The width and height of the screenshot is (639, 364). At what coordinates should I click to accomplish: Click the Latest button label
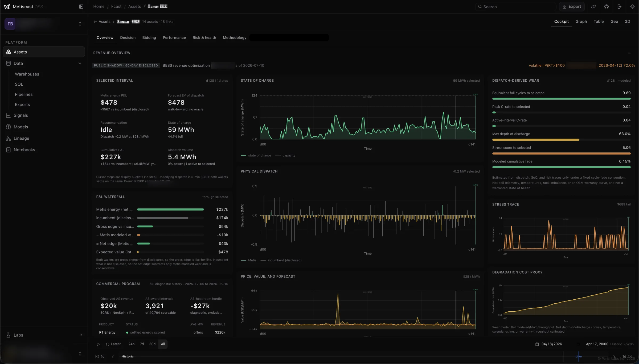click(116, 344)
